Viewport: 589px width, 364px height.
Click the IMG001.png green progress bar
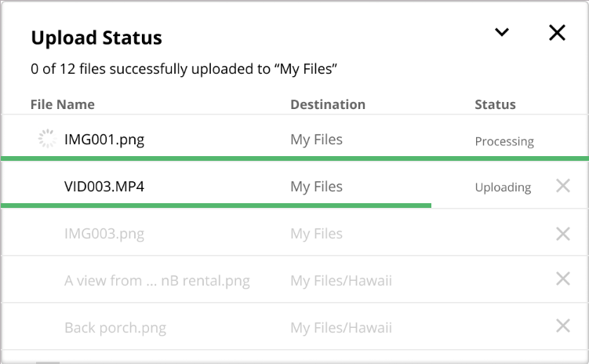294,158
